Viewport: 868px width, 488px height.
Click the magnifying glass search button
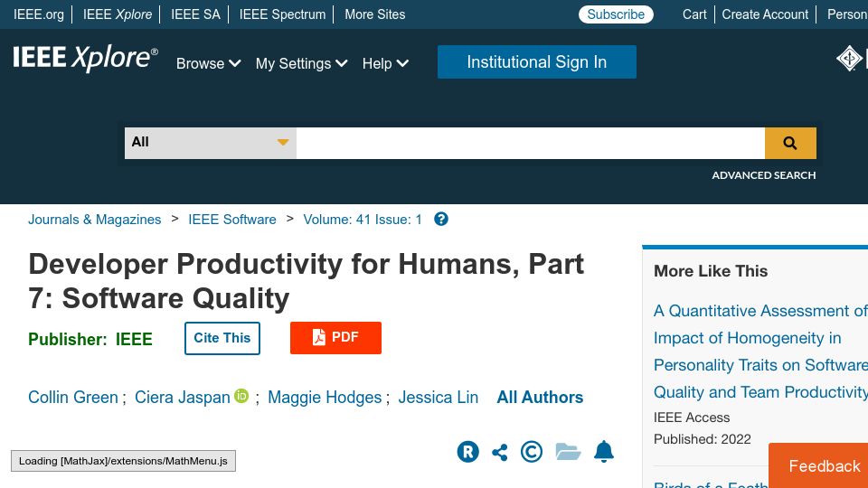(790, 144)
